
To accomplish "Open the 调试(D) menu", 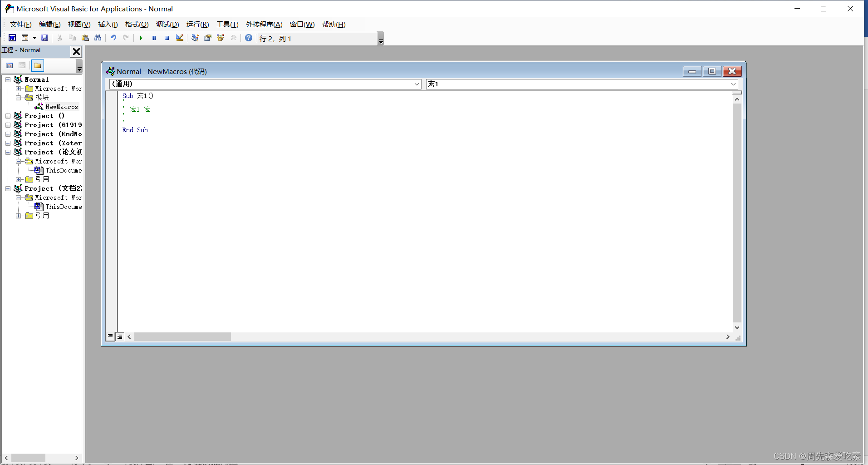I will coord(167,25).
